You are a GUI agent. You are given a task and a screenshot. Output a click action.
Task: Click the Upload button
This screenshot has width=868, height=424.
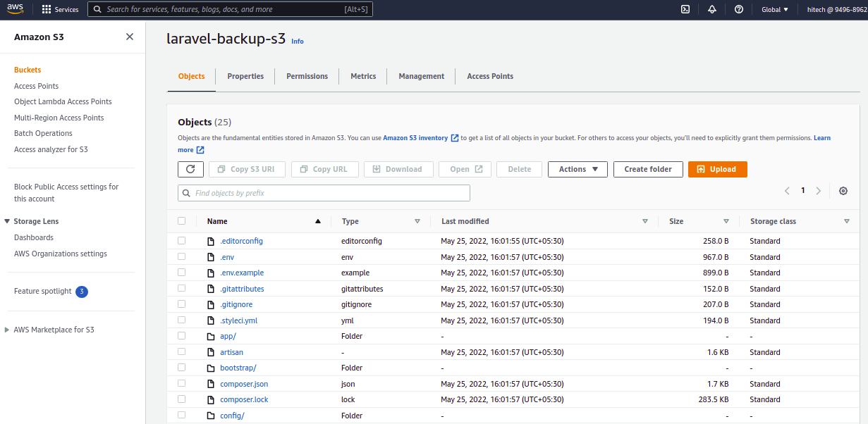[x=717, y=169]
